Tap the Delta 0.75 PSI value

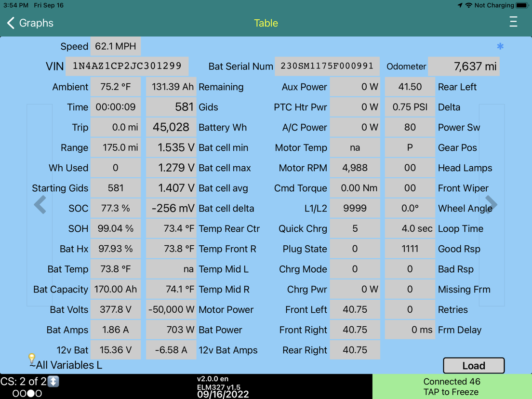410,107
